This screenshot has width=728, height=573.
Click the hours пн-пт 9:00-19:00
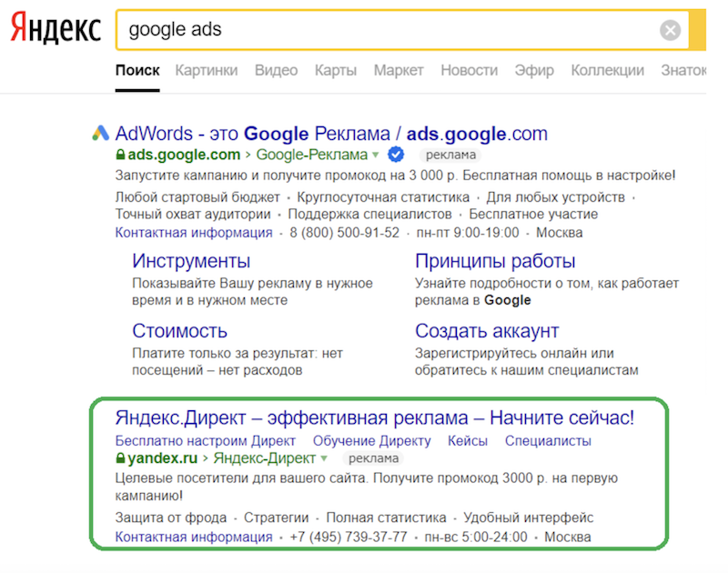pos(468,233)
